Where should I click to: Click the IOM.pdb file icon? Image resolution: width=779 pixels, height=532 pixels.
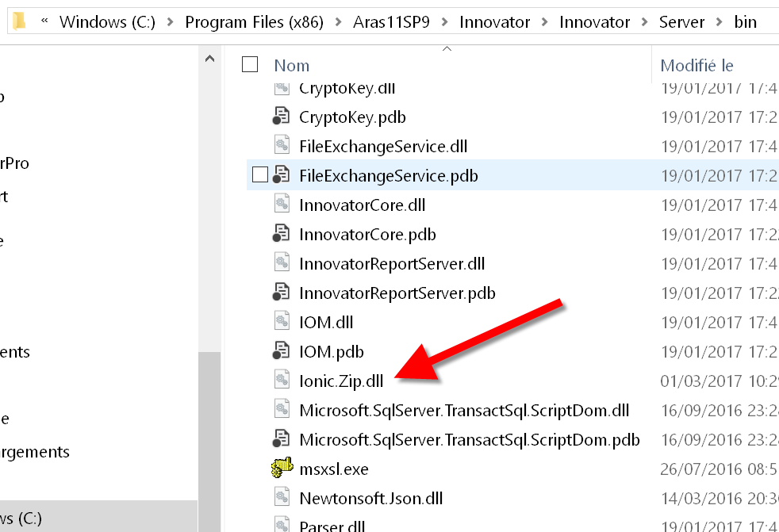281,351
